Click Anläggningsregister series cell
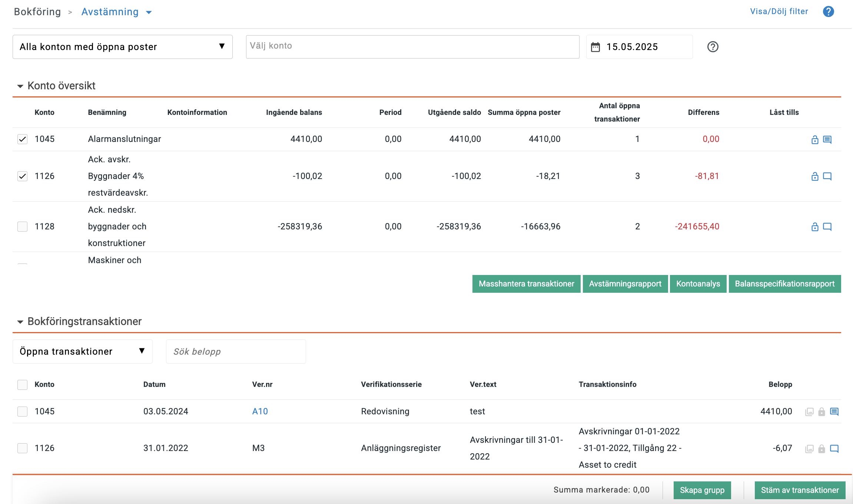The width and height of the screenshot is (853, 504). click(x=401, y=448)
